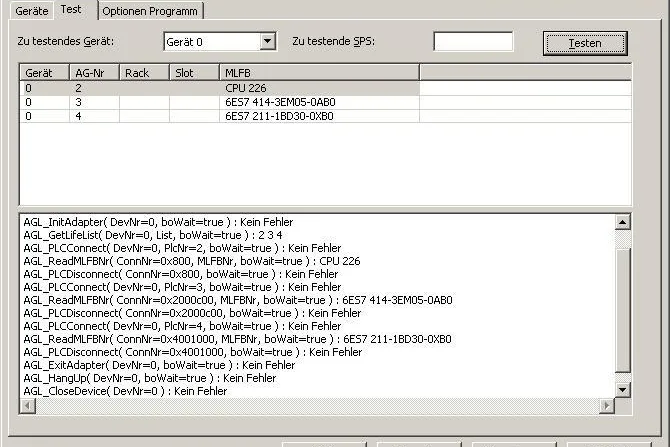The width and height of the screenshot is (670, 447).
Task: Click the Zu testende SPS input field
Action: point(473,41)
